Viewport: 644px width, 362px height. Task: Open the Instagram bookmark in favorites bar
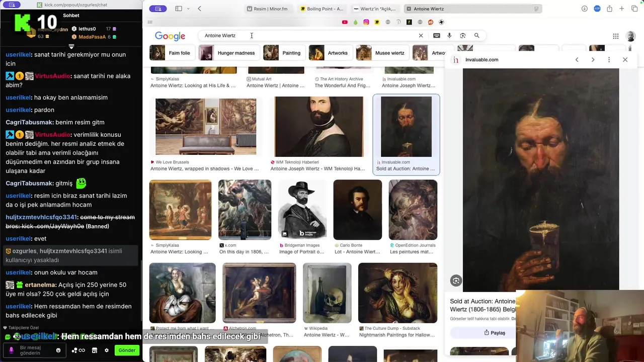click(x=366, y=22)
